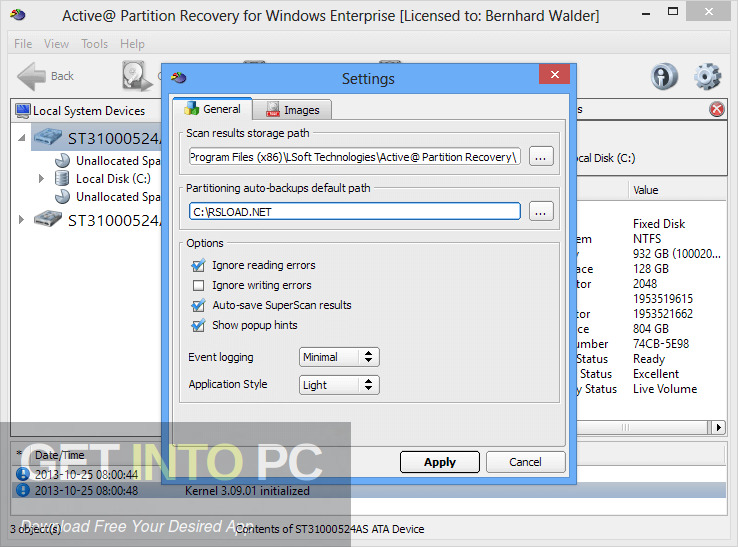This screenshot has height=547, width=738.
Task: Select the 'Kernel 3.09.01 initialized' log row
Action: (x=368, y=491)
